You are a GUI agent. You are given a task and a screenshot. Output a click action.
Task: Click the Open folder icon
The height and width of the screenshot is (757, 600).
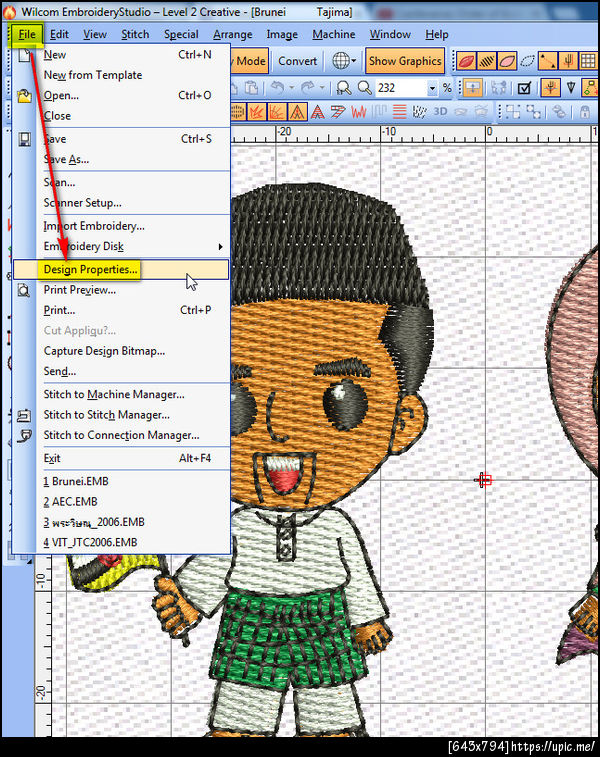click(x=24, y=96)
